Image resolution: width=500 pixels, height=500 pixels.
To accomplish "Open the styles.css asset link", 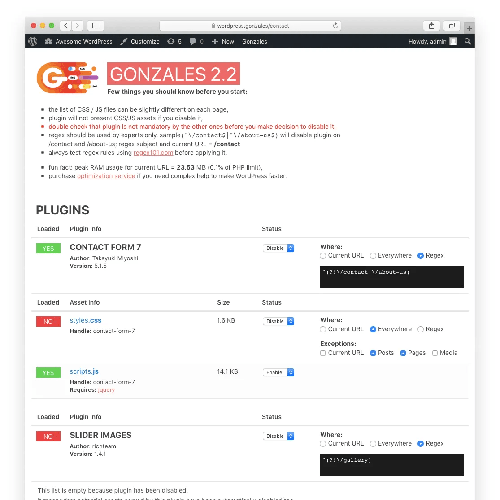I will 85,320.
